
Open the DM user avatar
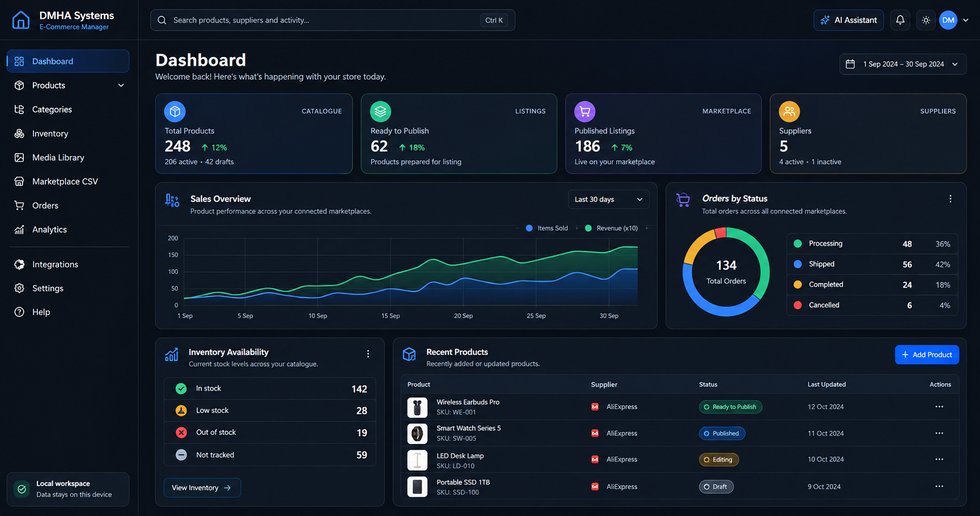[x=948, y=20]
